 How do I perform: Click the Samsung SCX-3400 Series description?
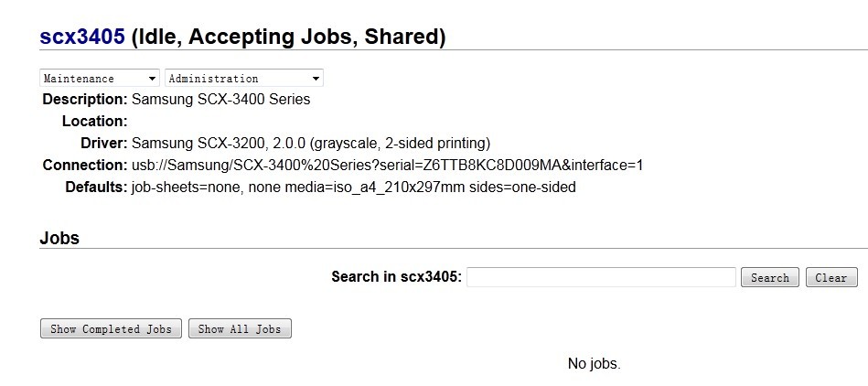(x=220, y=99)
